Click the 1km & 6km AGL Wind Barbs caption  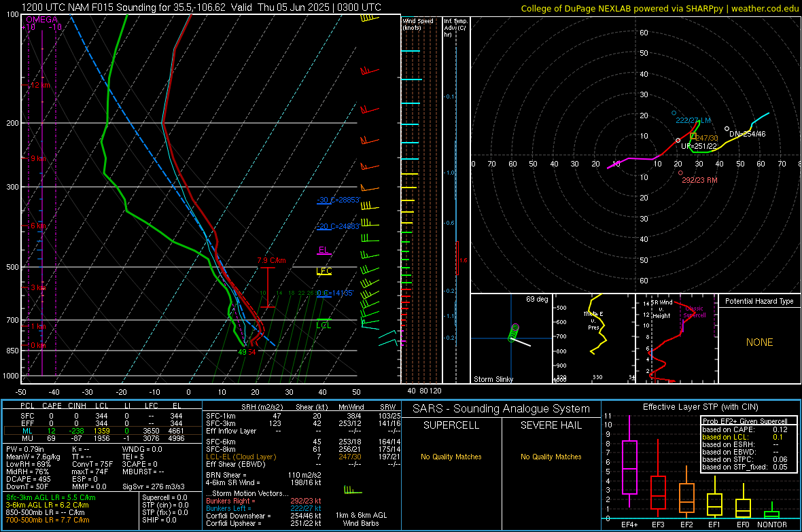pos(361,519)
